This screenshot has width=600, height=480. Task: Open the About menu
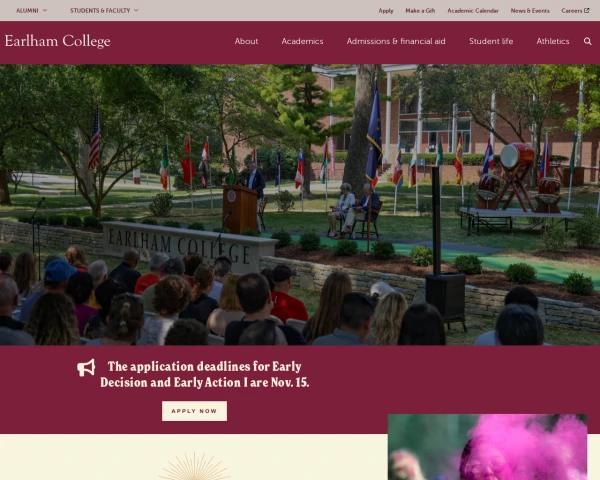(246, 41)
